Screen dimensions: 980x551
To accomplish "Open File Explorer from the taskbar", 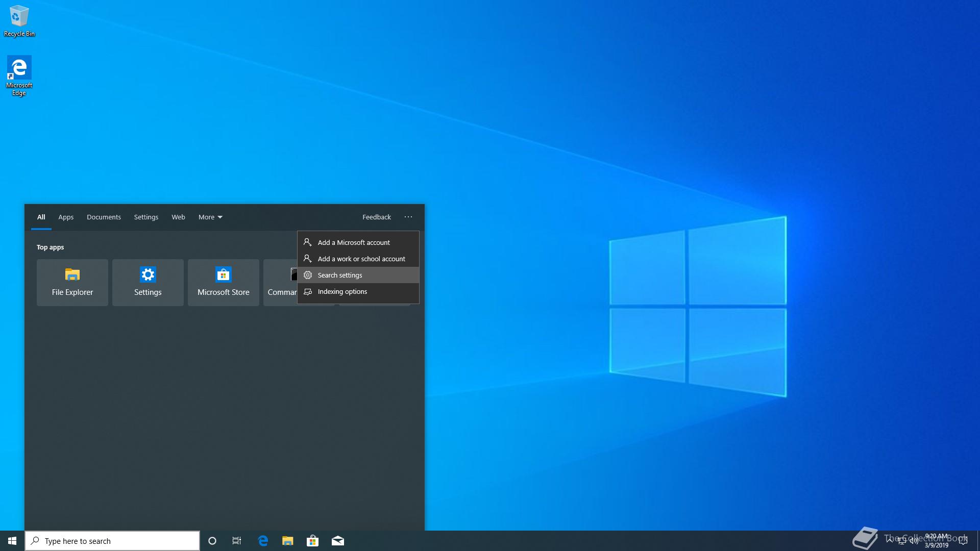I will [288, 541].
